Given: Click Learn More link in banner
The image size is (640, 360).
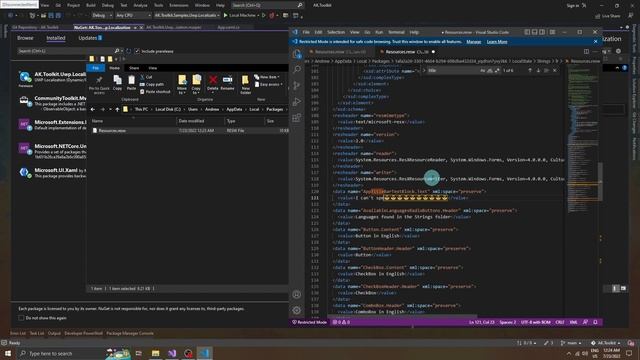Looking at the screenshot, I should pos(497,42).
